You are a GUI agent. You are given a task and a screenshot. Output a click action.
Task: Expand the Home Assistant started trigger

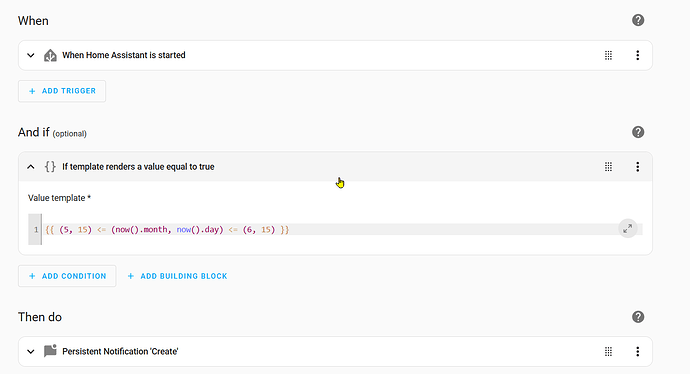tap(31, 55)
